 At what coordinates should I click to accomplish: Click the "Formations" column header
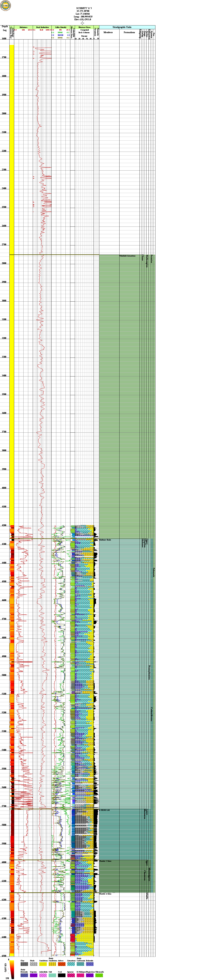pos(129,32)
